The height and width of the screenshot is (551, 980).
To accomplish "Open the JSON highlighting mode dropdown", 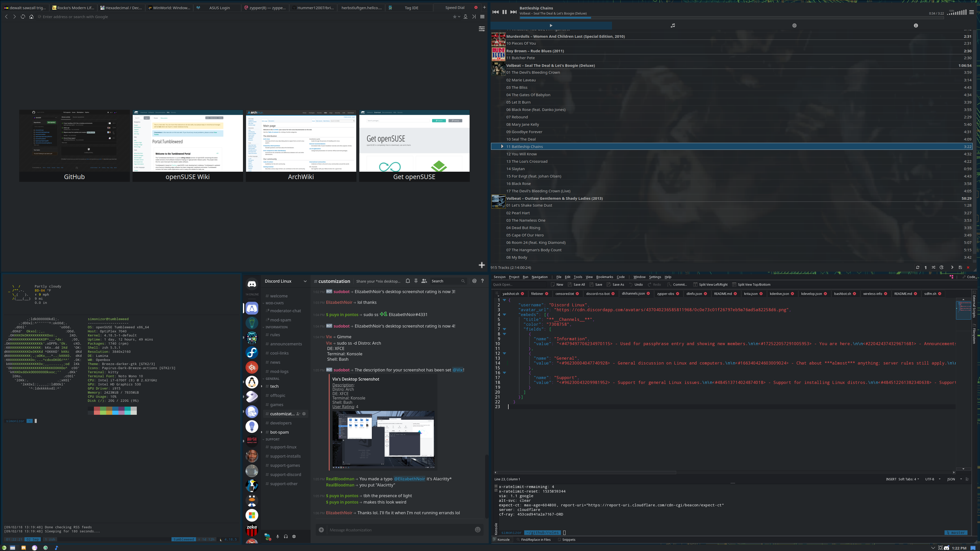I will [954, 479].
